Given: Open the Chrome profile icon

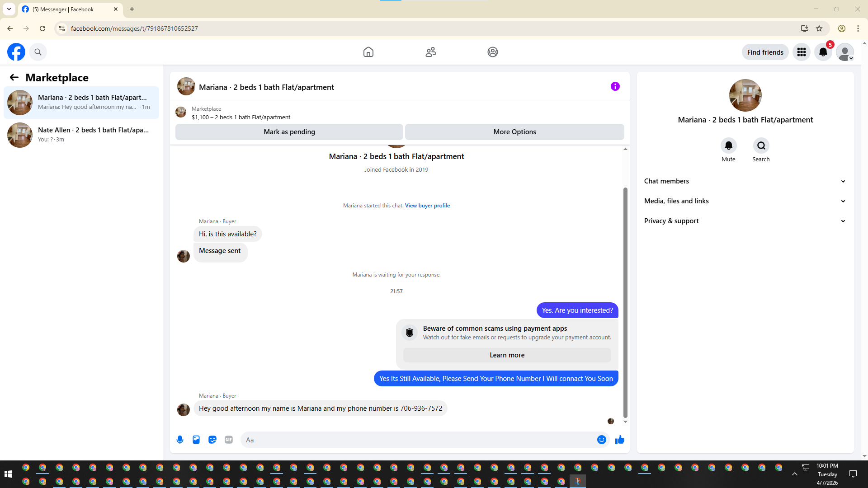Looking at the screenshot, I should (841, 28).
